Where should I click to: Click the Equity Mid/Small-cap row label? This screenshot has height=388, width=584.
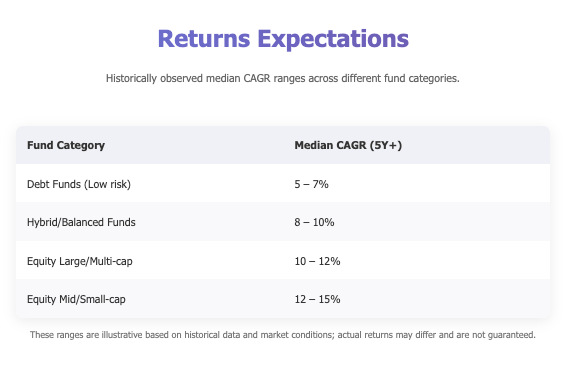click(76, 299)
